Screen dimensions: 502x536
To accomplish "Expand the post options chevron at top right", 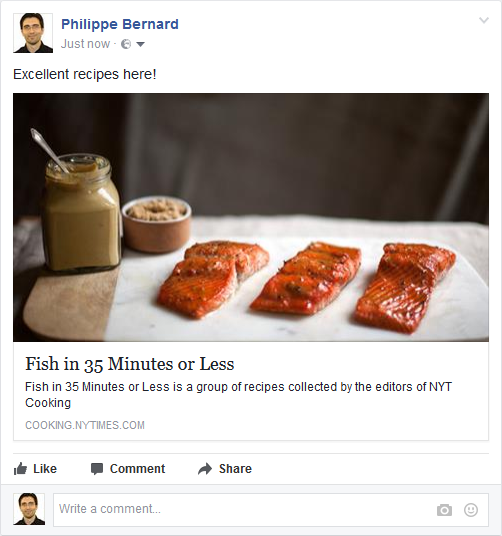I will pos(484,20).
